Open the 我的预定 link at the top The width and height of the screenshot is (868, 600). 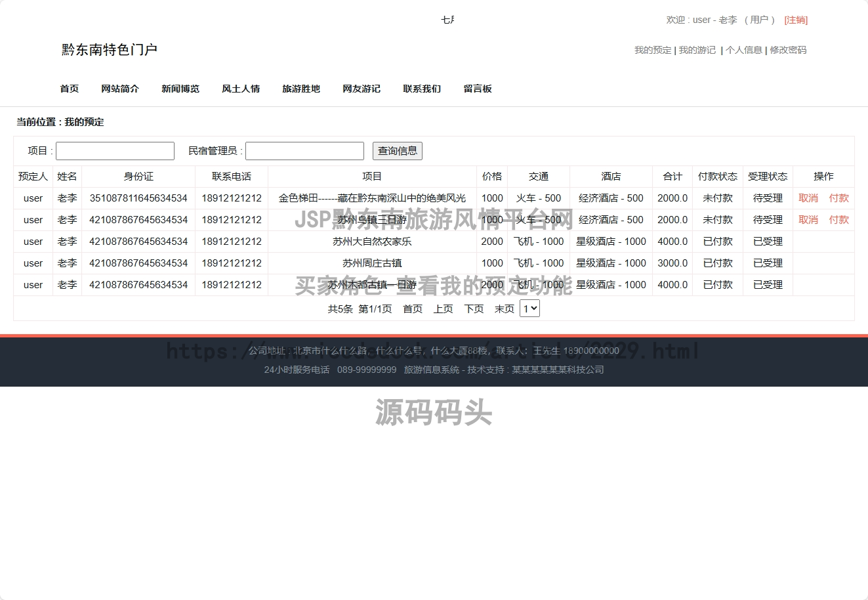[x=653, y=50]
